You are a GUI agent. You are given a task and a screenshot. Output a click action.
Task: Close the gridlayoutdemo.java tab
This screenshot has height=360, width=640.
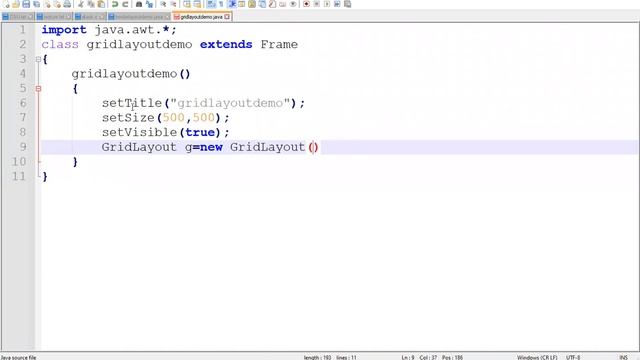(227, 17)
